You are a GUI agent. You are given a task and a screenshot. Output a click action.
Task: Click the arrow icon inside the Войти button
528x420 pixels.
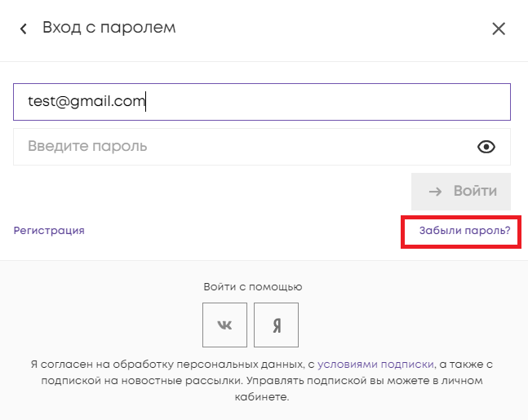click(x=436, y=191)
